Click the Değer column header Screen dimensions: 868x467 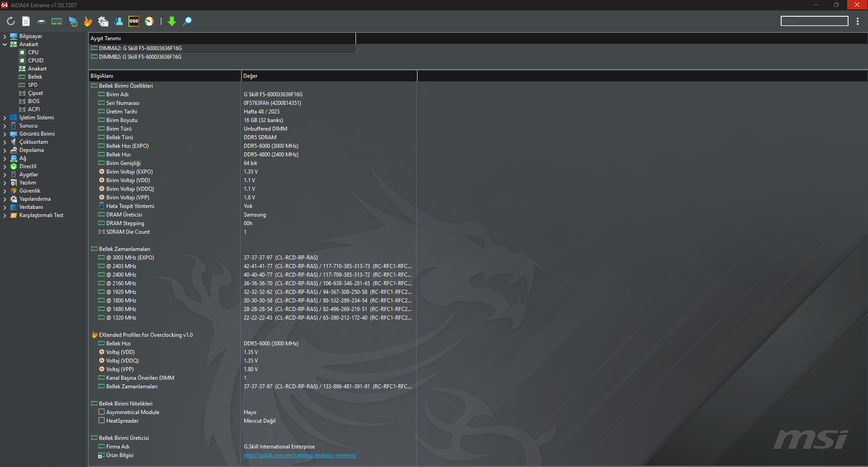click(329, 76)
